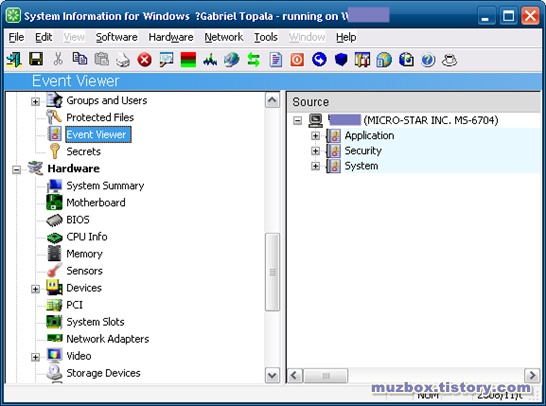
Task: Click the red and green bars icon
Action: [188, 60]
